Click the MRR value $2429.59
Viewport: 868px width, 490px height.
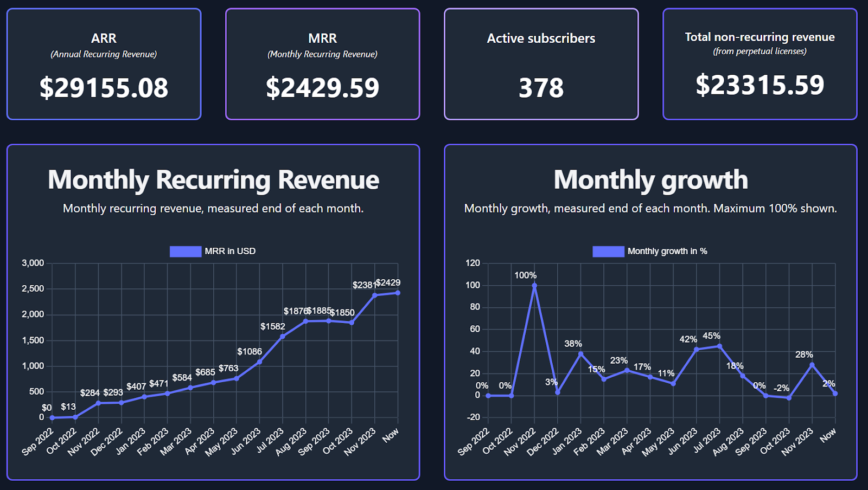coord(322,88)
